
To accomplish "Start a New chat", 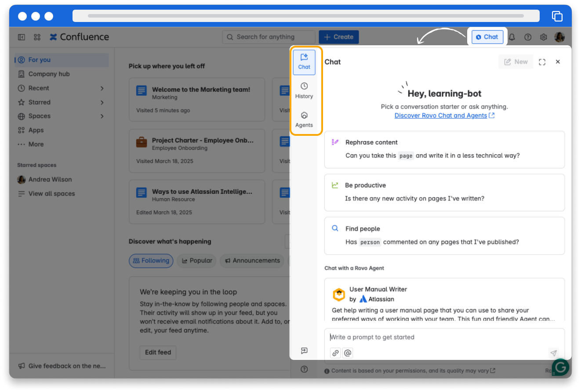I will tap(516, 62).
